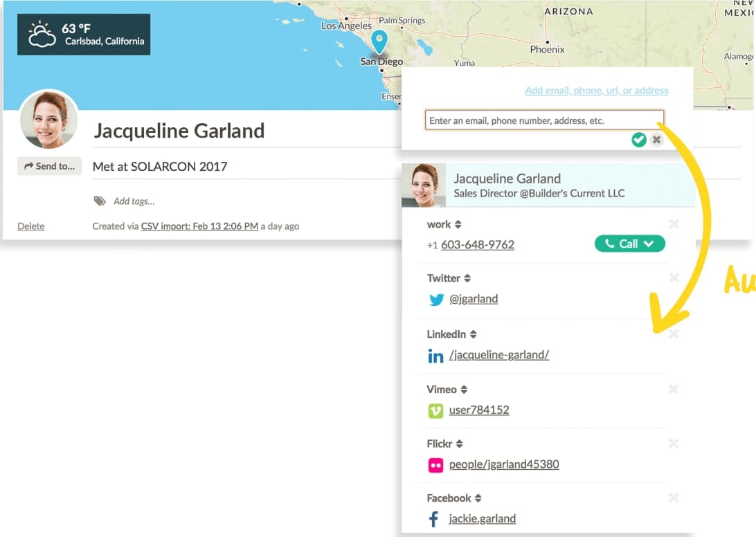Remove the work phone entry
Image resolution: width=756 pixels, height=537 pixels.
coord(674,224)
